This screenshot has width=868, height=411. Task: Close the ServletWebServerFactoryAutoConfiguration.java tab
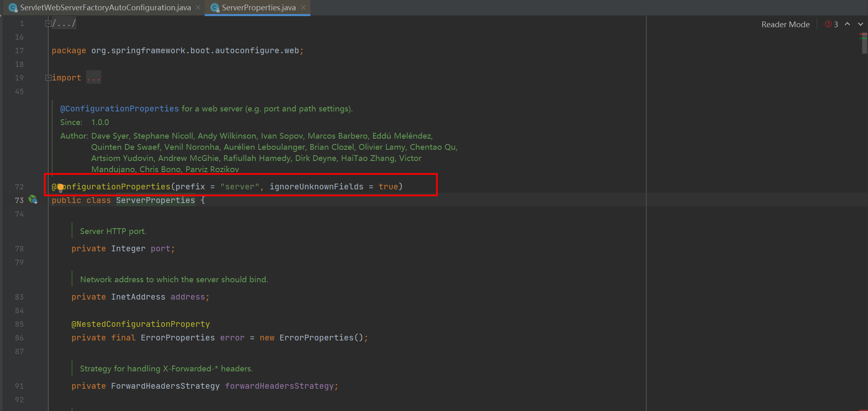point(198,7)
